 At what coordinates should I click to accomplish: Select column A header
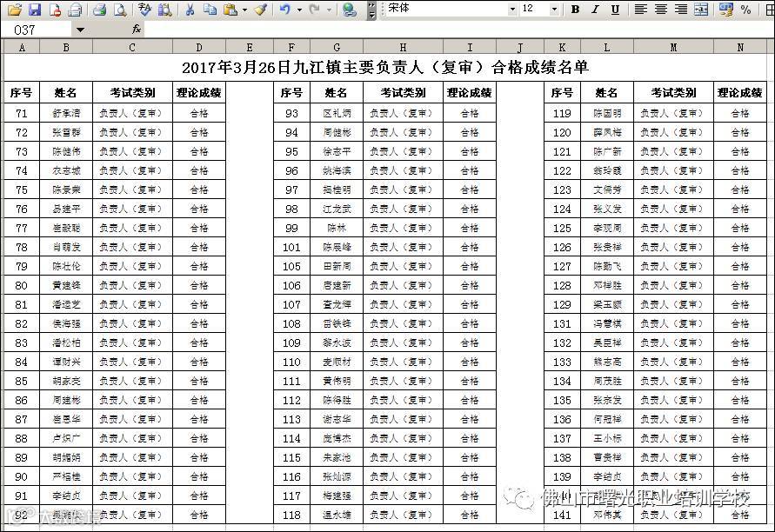tap(22, 48)
